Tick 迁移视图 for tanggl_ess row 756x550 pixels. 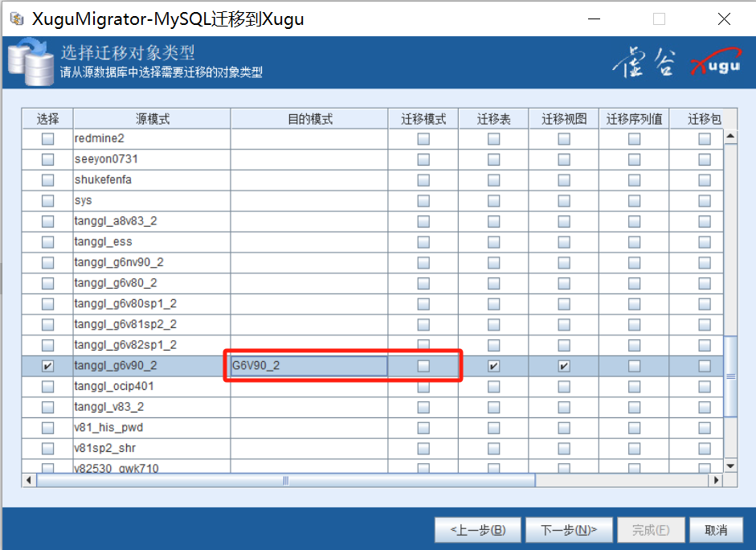(x=564, y=242)
